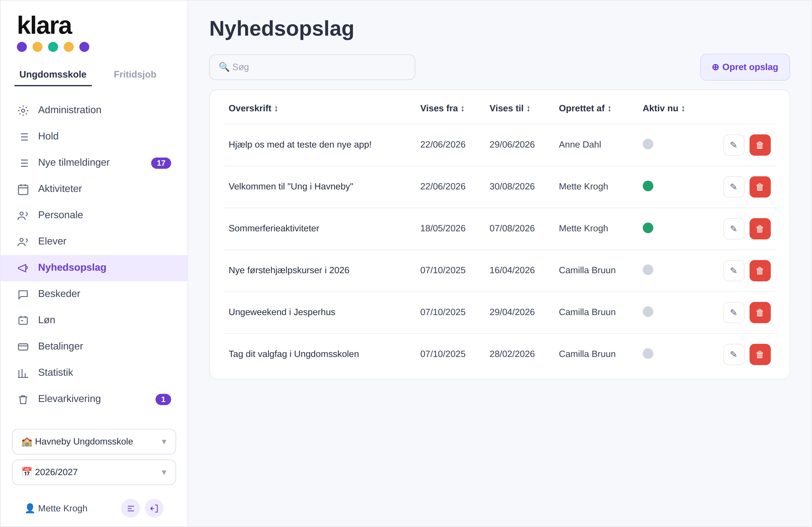Click the logout icon beside Mette Krogh

pos(154,508)
